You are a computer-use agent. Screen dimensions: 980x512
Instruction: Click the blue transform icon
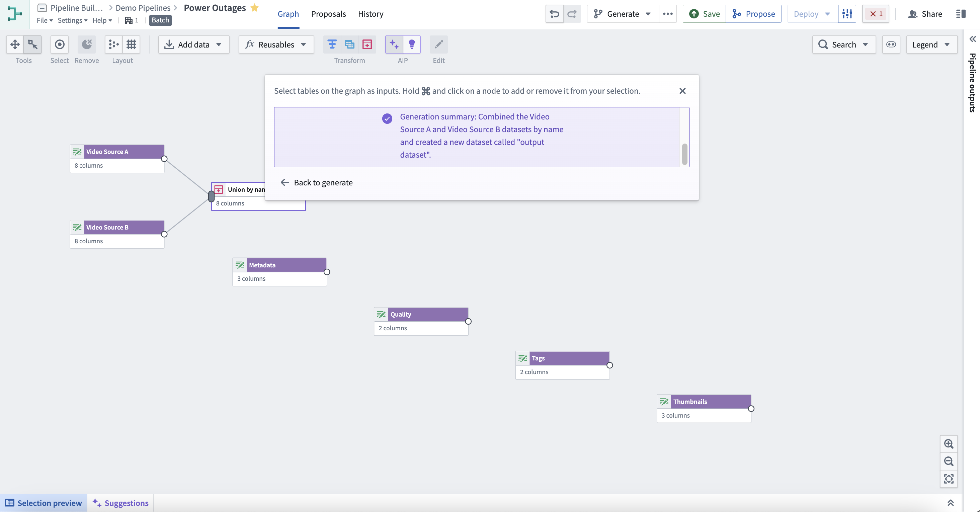click(x=332, y=45)
